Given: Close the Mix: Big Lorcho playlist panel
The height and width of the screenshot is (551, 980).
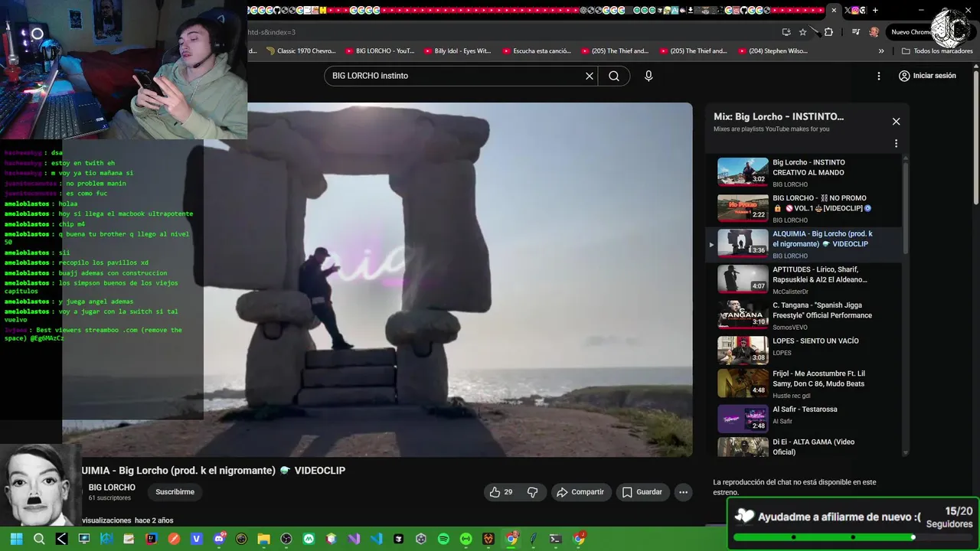Looking at the screenshot, I should [896, 121].
